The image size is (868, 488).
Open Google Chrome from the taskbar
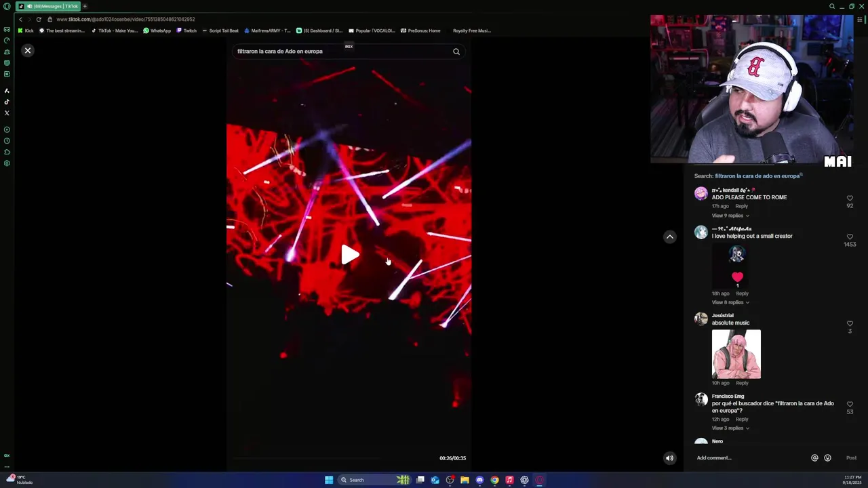tap(494, 480)
